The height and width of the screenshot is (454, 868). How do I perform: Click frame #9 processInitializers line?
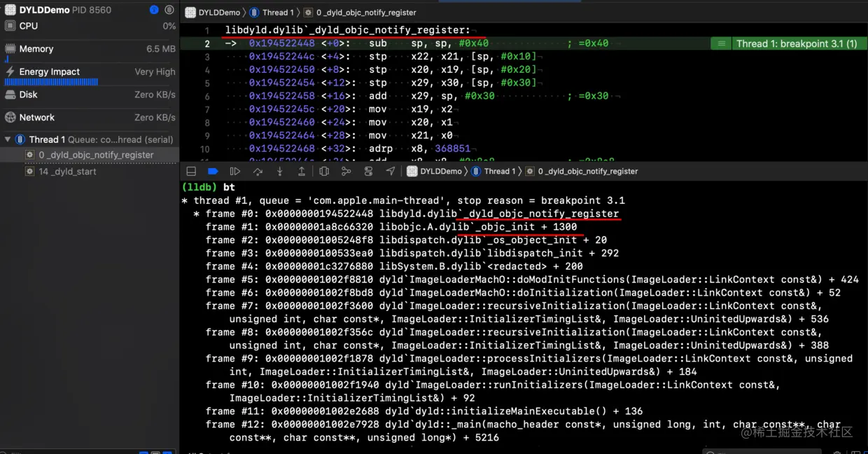pos(529,365)
